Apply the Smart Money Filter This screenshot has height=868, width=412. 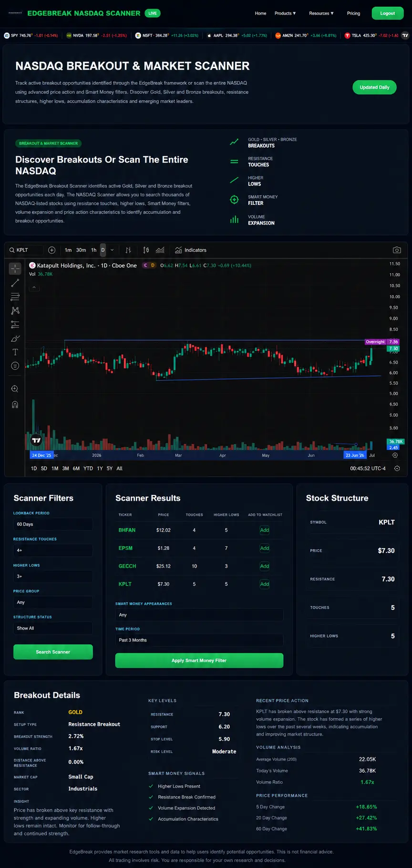click(199, 661)
